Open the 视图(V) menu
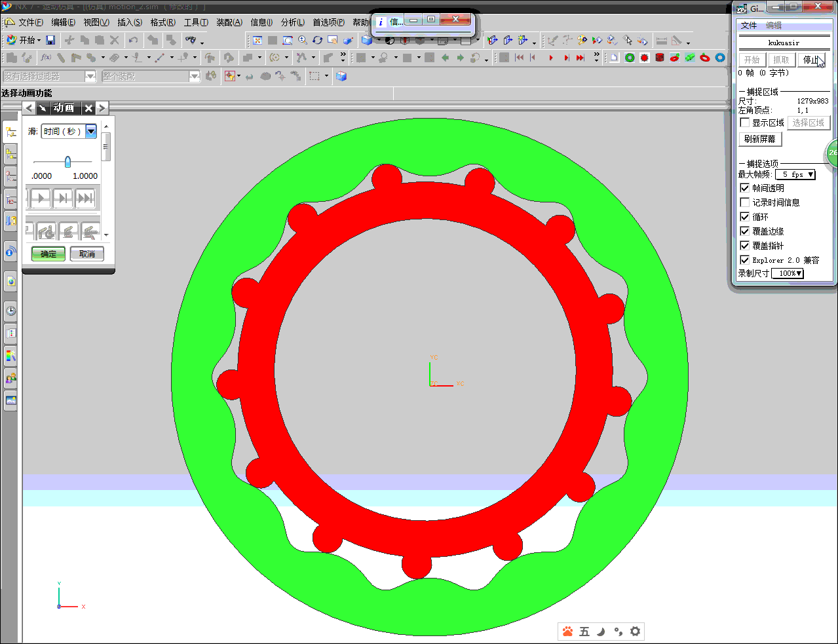Screen dimensions: 838x644 [96, 22]
